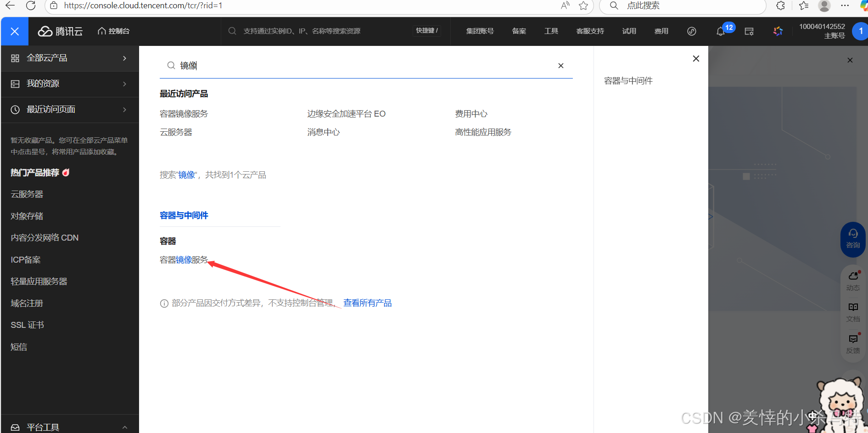Open the Tencent Cloud logo homepage
Viewport: 868px width, 433px height.
[x=60, y=31]
